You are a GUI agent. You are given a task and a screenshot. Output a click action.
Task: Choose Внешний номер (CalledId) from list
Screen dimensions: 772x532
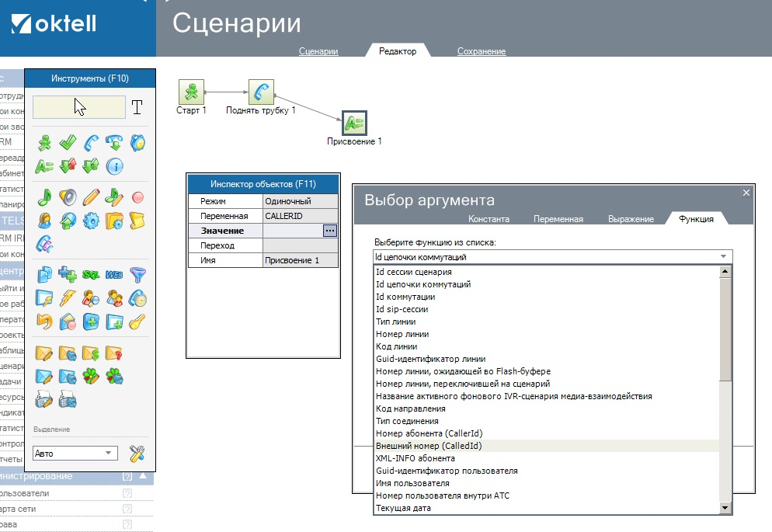click(429, 446)
